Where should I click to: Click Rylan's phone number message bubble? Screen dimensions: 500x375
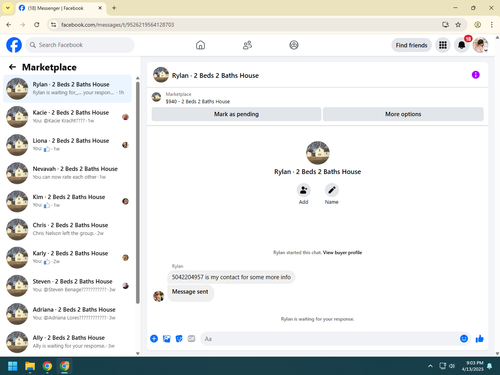[x=231, y=277]
